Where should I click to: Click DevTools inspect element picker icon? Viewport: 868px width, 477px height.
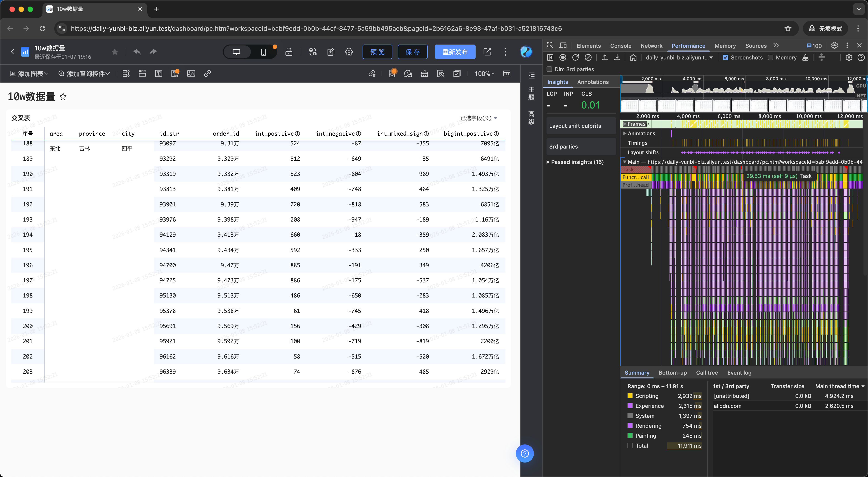550,45
